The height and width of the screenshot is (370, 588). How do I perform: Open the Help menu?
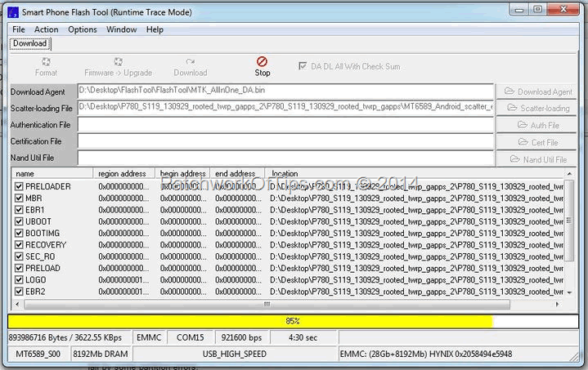[155, 29]
